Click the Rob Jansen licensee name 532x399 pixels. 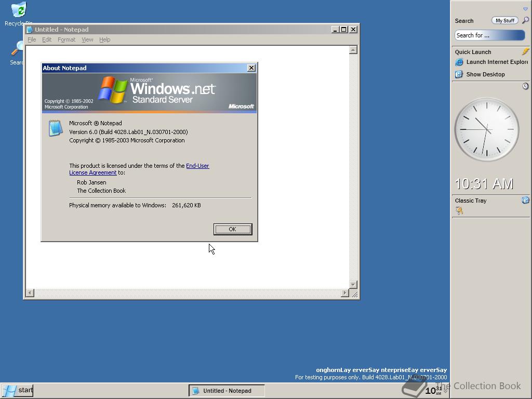(x=91, y=182)
